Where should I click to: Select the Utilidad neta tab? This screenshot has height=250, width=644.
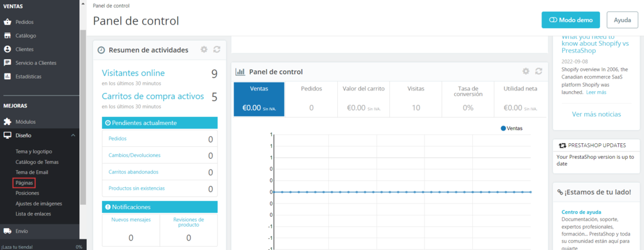(x=520, y=99)
